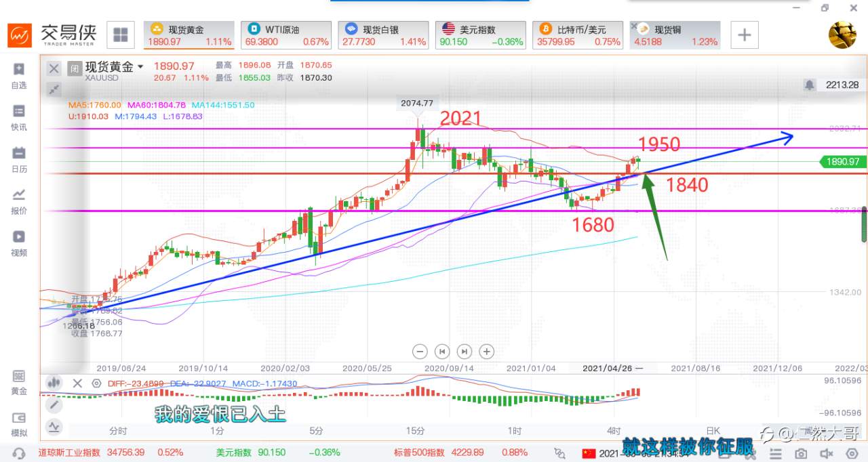
Task: Open the user avatar profile picture
Action: (842, 35)
